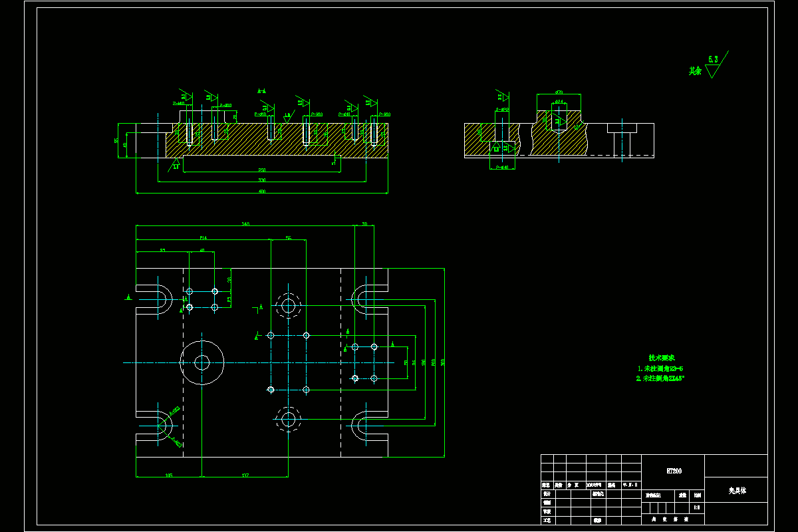Click the 310 vertical dimension text
The width and height of the screenshot is (798, 532).
444,362
